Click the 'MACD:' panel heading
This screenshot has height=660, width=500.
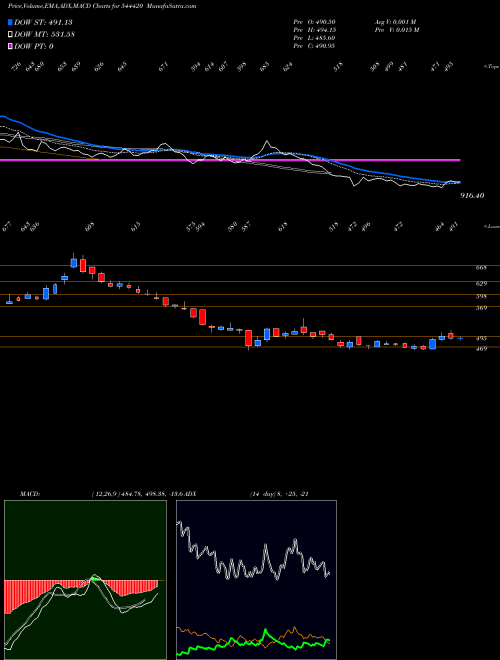point(29,494)
